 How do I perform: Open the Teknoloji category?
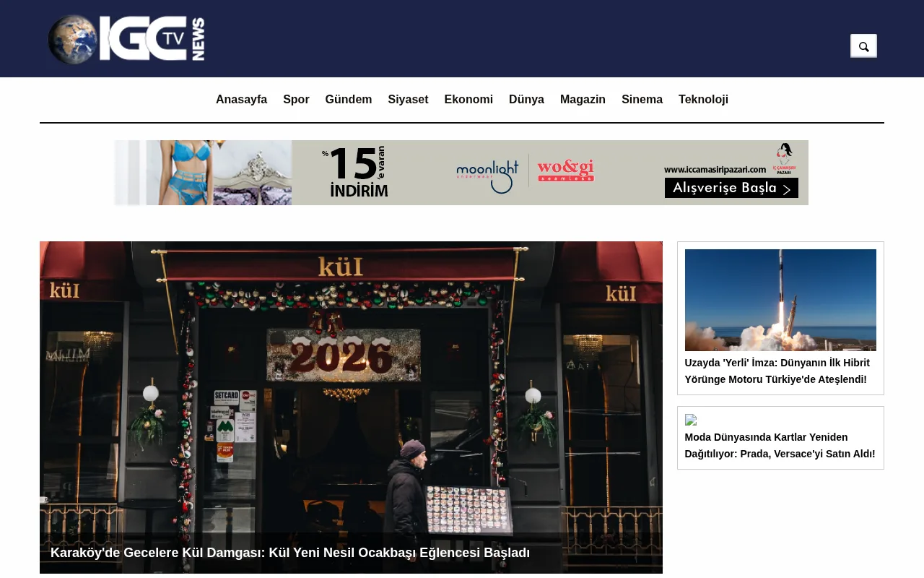click(x=703, y=100)
